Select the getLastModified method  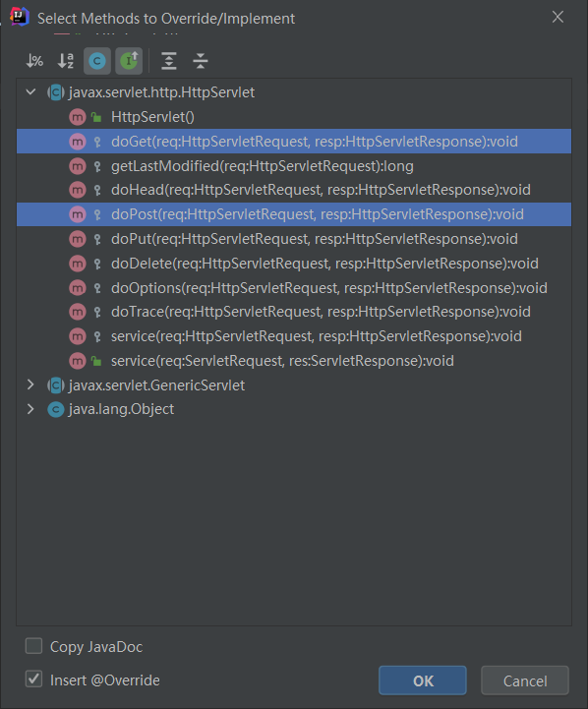tap(294, 166)
